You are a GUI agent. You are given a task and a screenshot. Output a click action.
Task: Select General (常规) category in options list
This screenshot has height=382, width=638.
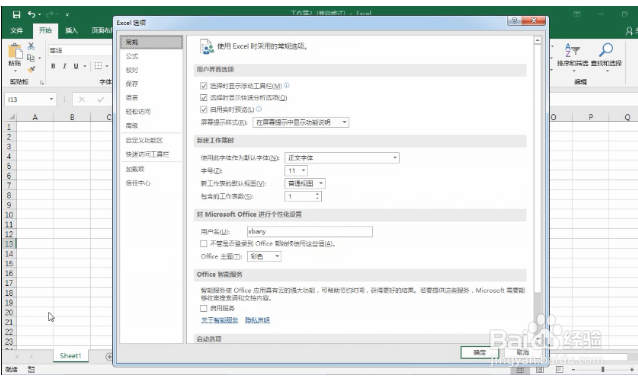click(151, 42)
